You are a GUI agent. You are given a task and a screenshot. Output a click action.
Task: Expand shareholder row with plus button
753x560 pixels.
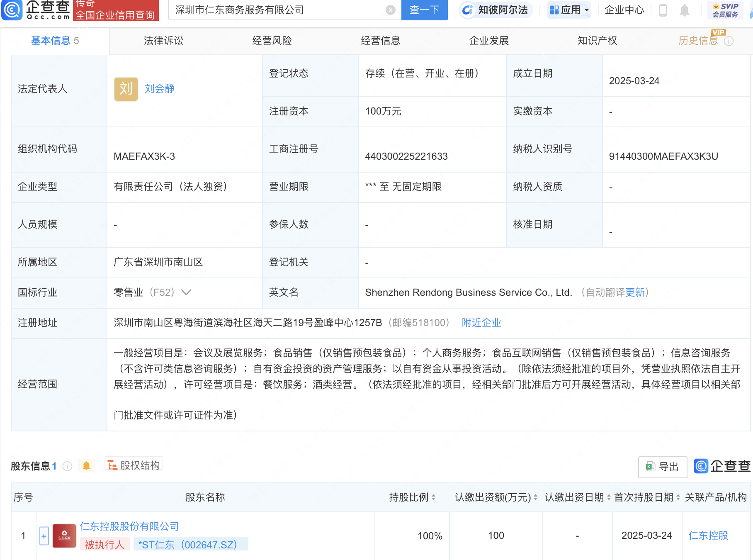click(x=44, y=536)
